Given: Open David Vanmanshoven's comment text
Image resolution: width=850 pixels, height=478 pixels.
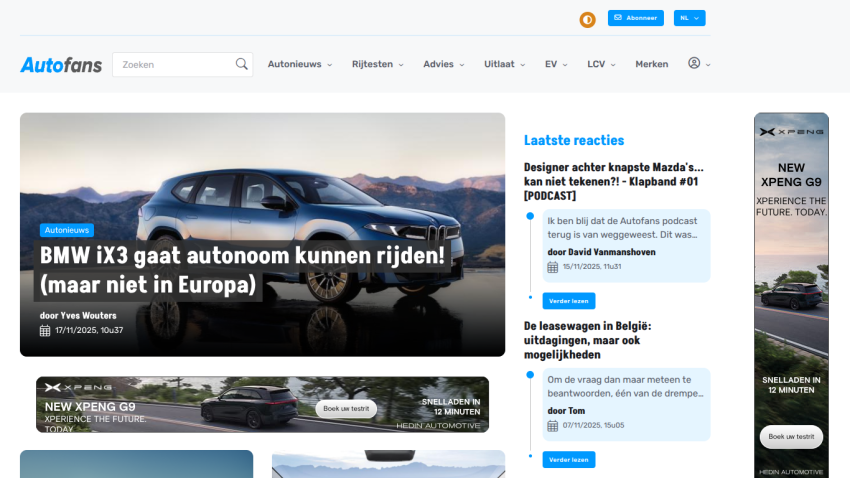Looking at the screenshot, I should point(622,228).
